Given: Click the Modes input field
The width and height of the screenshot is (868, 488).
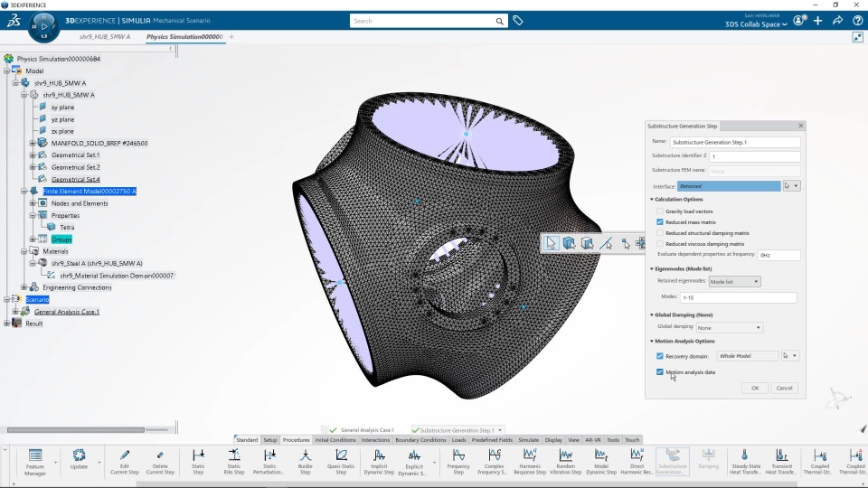Looking at the screenshot, I should [x=738, y=297].
